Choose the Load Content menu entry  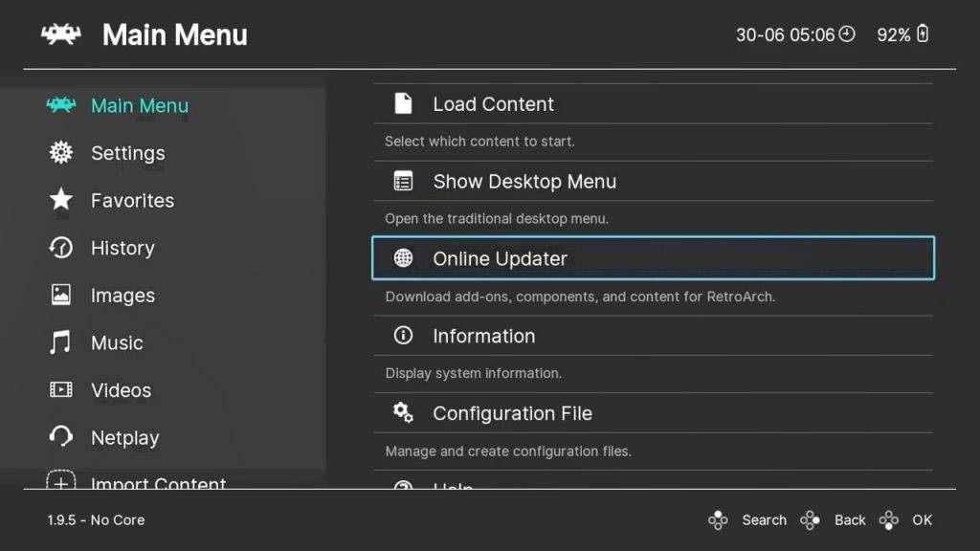pos(653,103)
